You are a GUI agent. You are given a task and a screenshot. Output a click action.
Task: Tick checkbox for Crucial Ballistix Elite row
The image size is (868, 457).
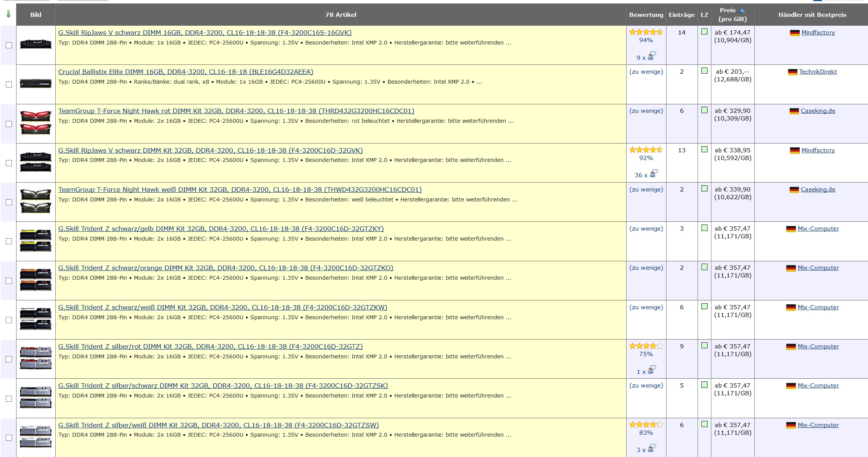[9, 84]
